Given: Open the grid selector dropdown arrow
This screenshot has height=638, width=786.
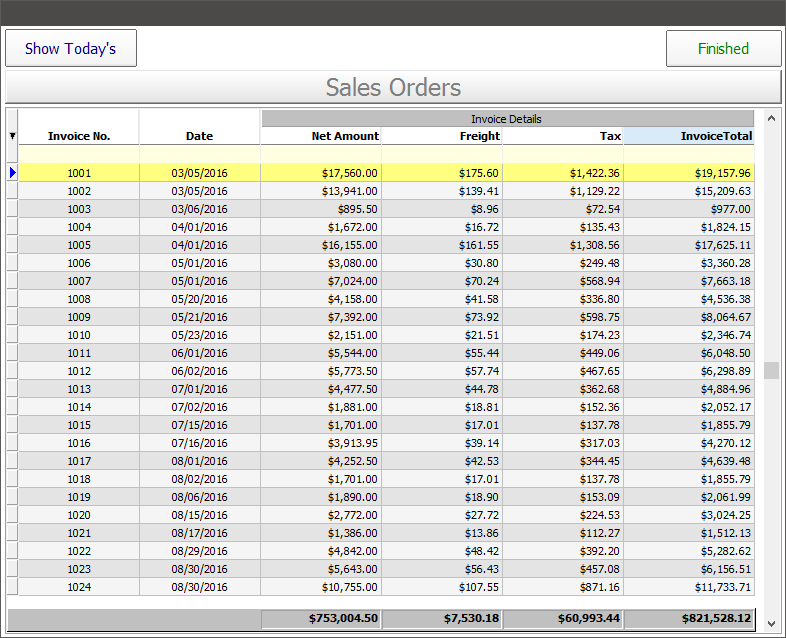Looking at the screenshot, I should tap(12, 136).
